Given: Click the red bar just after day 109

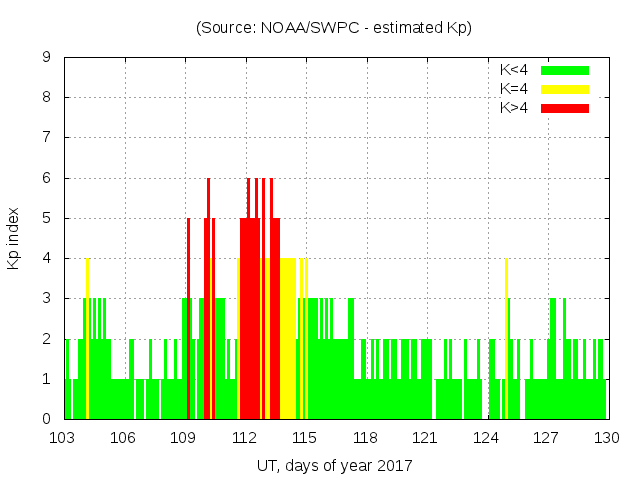Looking at the screenshot, I should (x=188, y=320).
